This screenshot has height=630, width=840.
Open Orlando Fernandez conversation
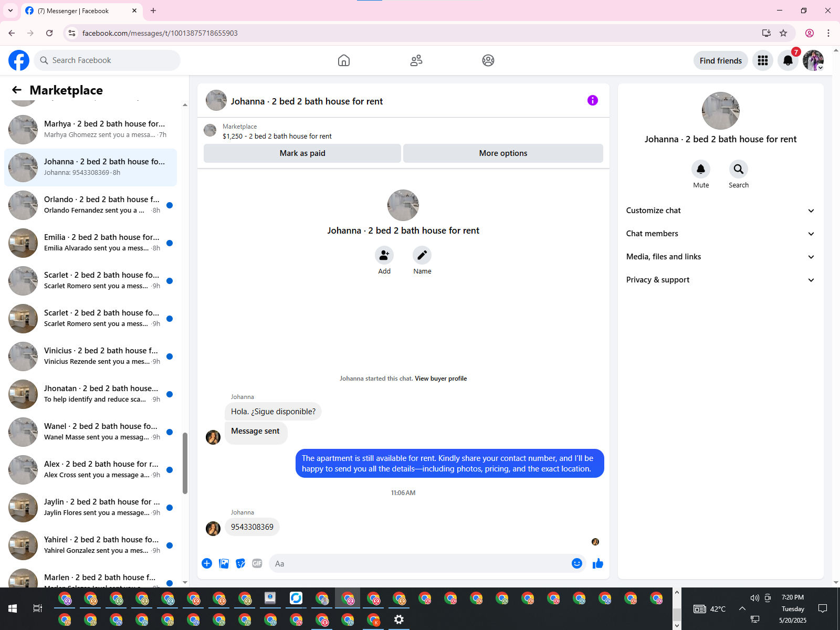click(90, 205)
